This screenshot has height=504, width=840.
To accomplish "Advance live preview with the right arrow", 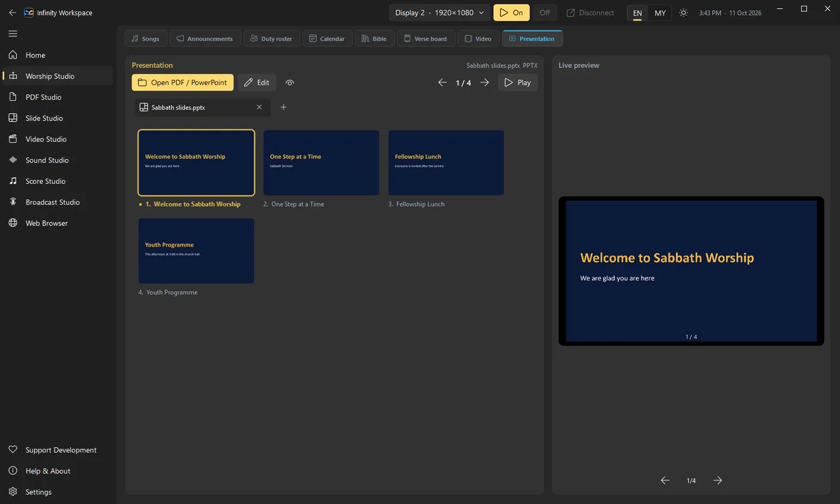I will pyautogui.click(x=718, y=480).
